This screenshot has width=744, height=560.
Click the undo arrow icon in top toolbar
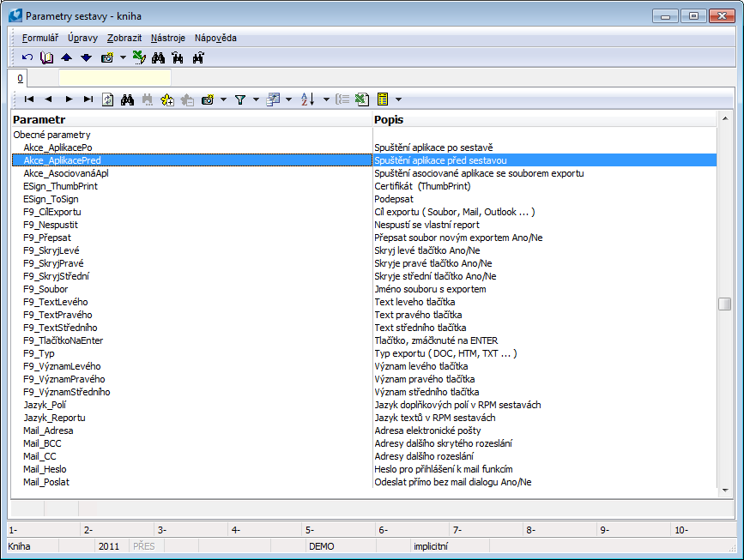click(x=27, y=58)
